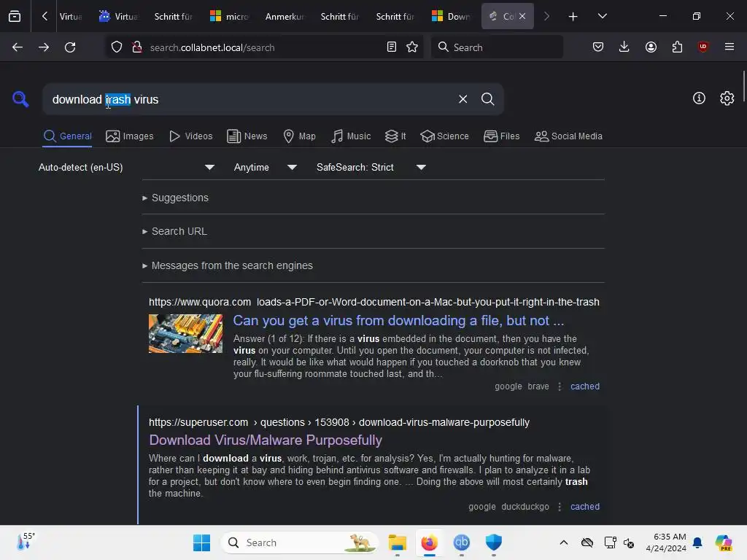This screenshot has height=560, width=747.
Task: Clear the search query with X icon
Action: (x=462, y=99)
